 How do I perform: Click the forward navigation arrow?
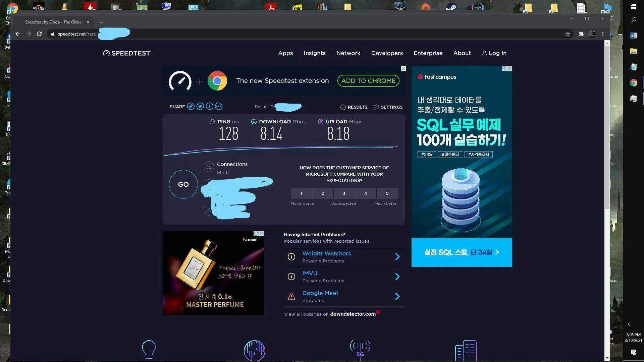pyautogui.click(x=29, y=34)
